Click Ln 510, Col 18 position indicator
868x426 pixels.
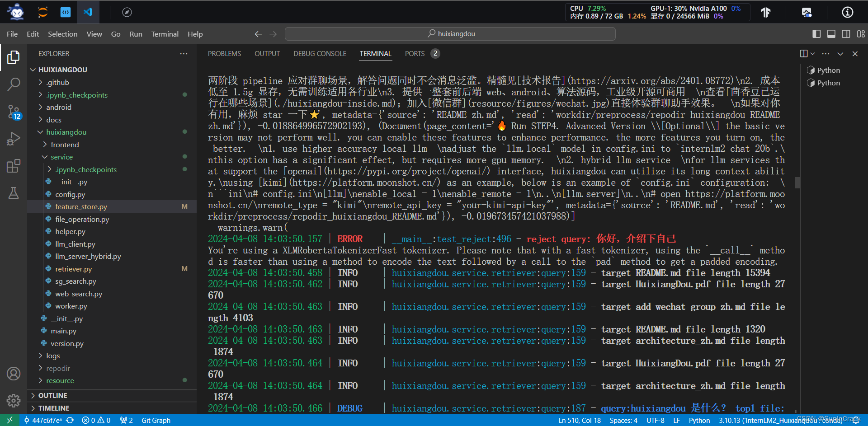click(580, 420)
